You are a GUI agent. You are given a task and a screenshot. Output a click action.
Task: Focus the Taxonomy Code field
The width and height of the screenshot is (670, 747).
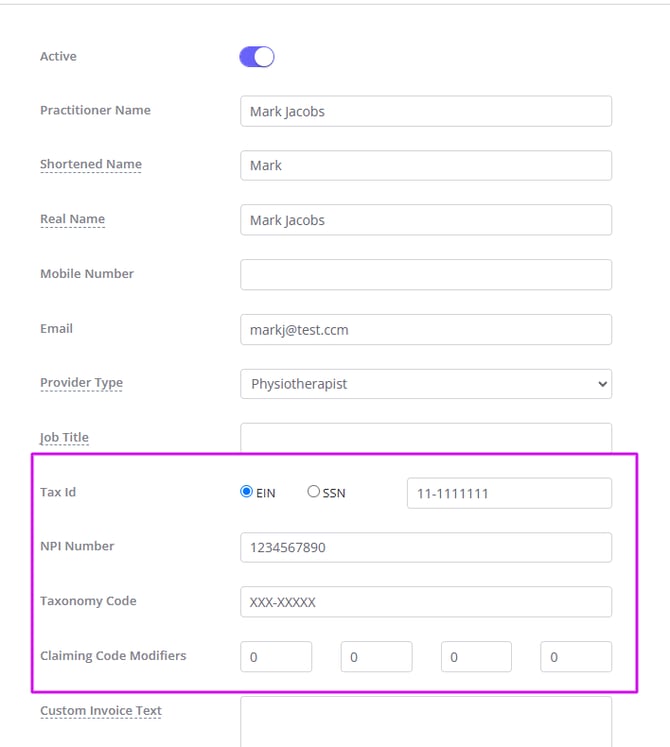coord(425,602)
